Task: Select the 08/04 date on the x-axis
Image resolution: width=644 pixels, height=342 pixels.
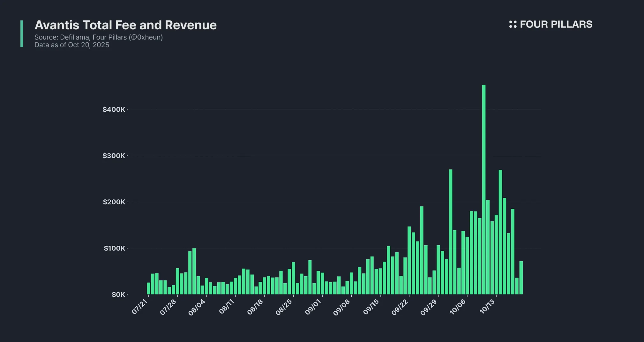Action: [197, 308]
